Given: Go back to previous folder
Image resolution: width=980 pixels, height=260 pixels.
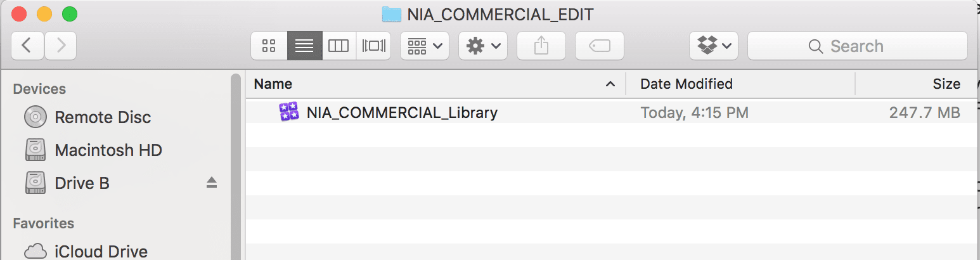Looking at the screenshot, I should pos(27,46).
